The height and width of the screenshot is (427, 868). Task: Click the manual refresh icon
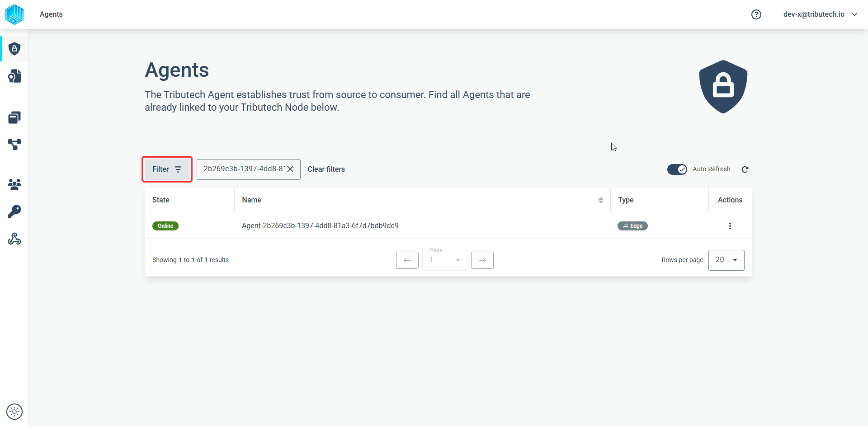[745, 169]
